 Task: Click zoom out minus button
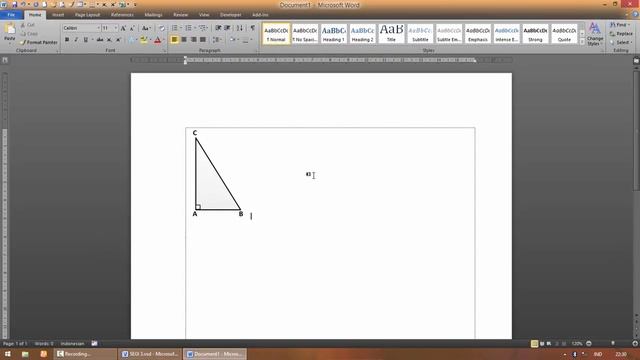point(589,344)
